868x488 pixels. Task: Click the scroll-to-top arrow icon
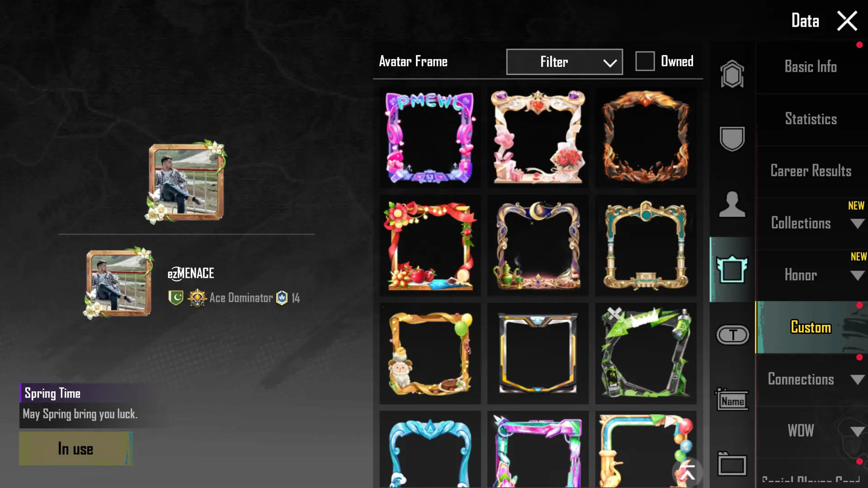[688, 472]
